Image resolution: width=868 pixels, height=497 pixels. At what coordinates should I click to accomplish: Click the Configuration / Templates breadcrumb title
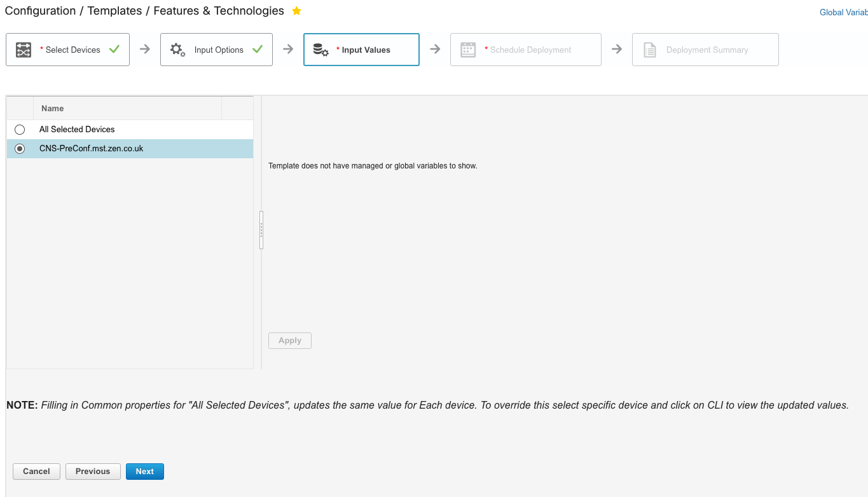coord(144,11)
